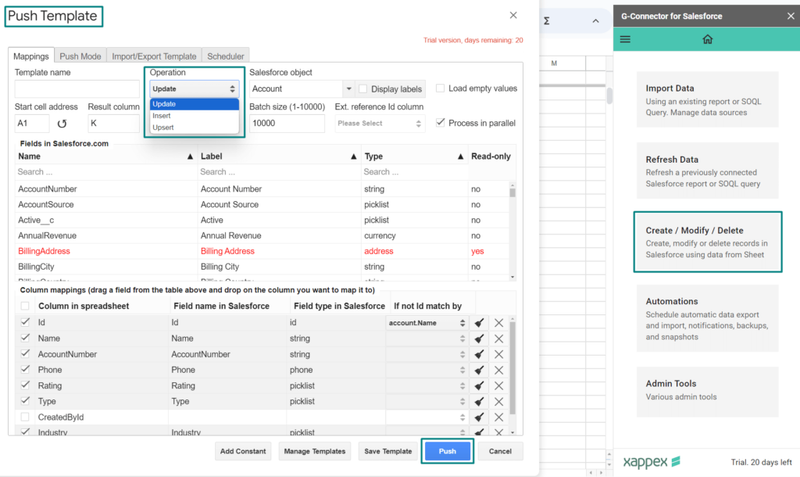Open the match-by dropdown for Name row

coord(427,339)
